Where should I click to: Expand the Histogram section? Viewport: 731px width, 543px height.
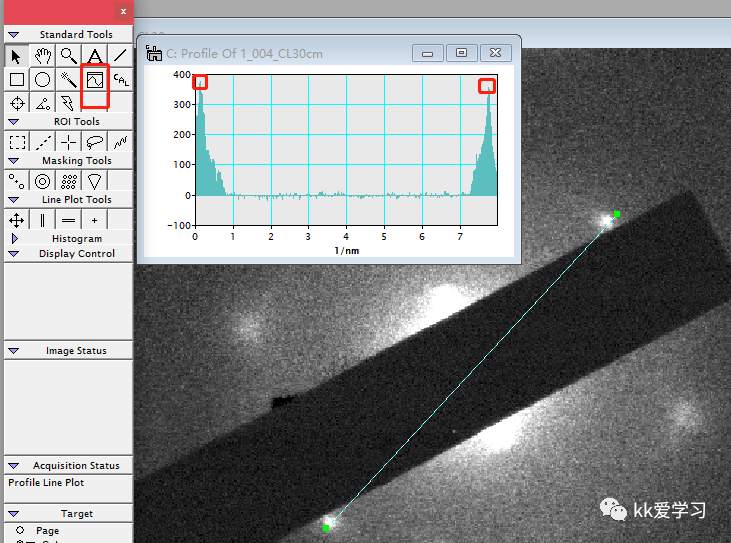point(13,239)
